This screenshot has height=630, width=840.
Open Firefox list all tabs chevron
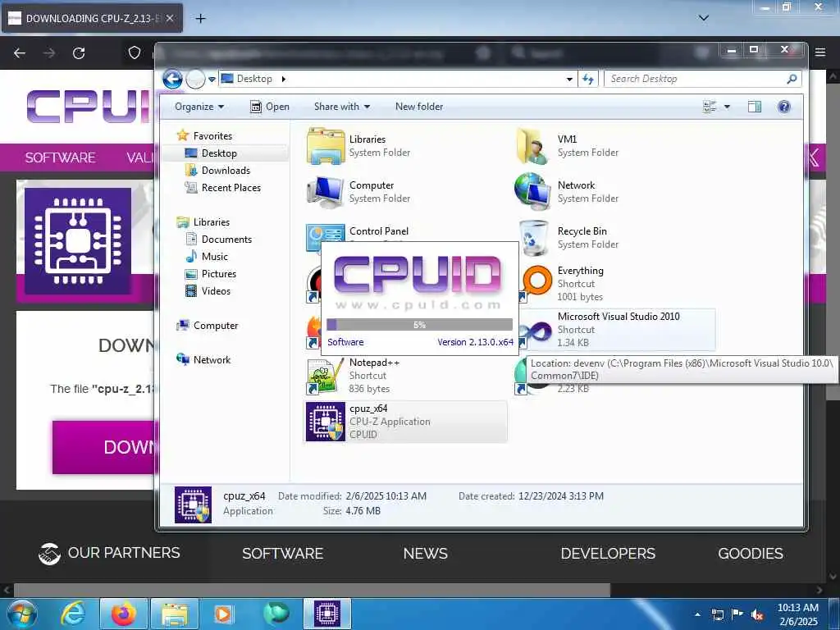tap(704, 18)
